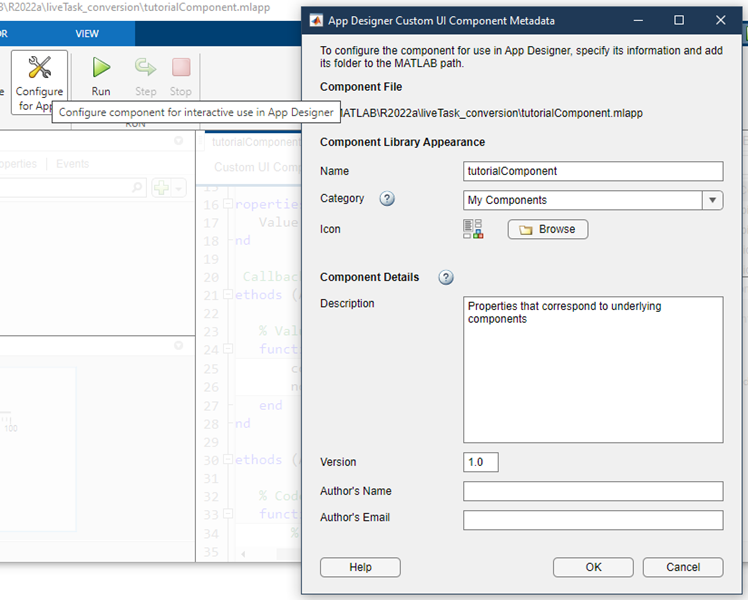Screen dimensions: 748x600
Task: Select the tutorialComponent document tab
Action: [255, 142]
